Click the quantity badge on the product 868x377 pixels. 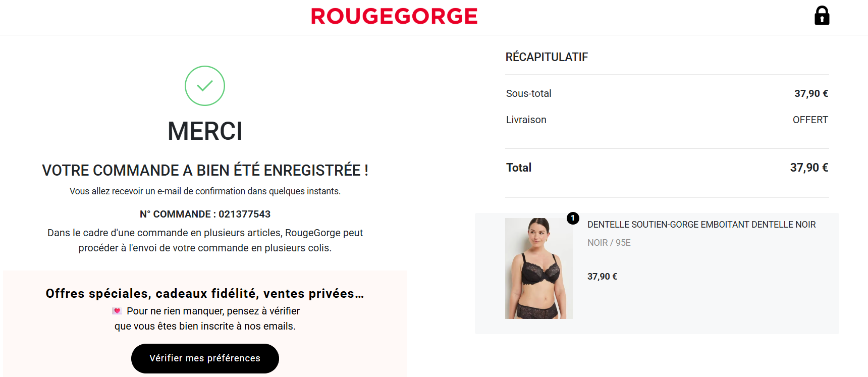click(573, 218)
